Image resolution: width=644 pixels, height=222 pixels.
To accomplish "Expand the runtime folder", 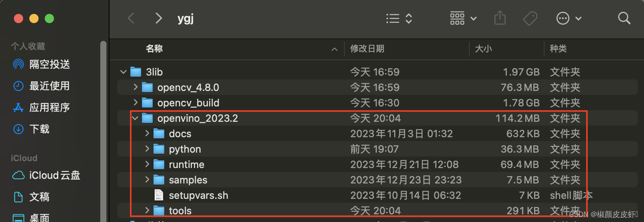I will [147, 164].
